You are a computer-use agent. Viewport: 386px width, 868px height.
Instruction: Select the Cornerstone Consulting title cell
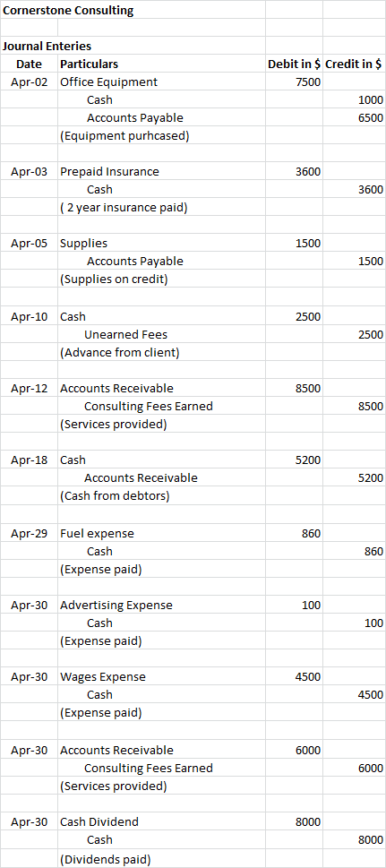(x=68, y=10)
